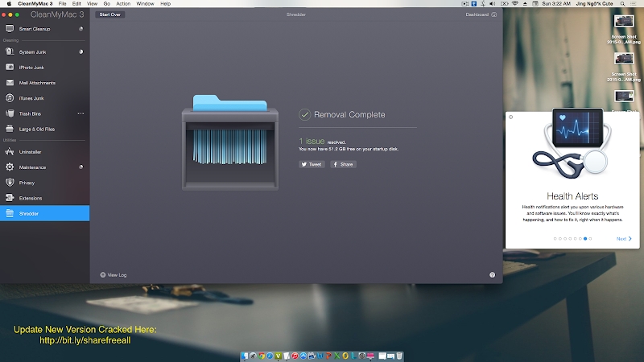Click the clock showing Sun 3:22 AM
This screenshot has height=362, width=644.
pos(556,4)
